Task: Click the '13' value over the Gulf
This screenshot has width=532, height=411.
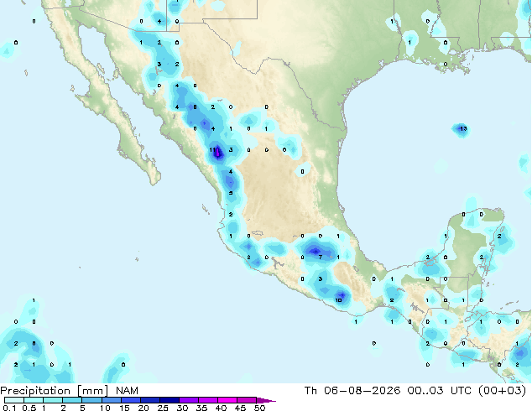Action: pos(463,129)
